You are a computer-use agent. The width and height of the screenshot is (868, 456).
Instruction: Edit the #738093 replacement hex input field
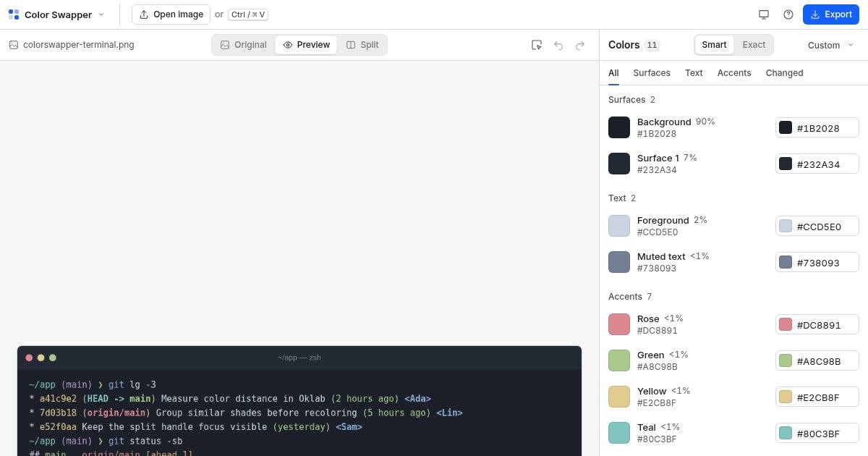coord(817,262)
